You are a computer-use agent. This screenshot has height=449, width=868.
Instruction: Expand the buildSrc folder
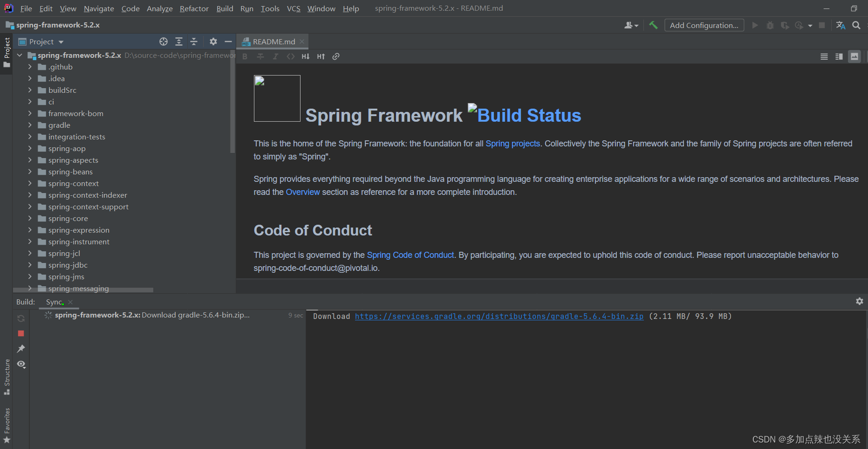click(x=30, y=90)
